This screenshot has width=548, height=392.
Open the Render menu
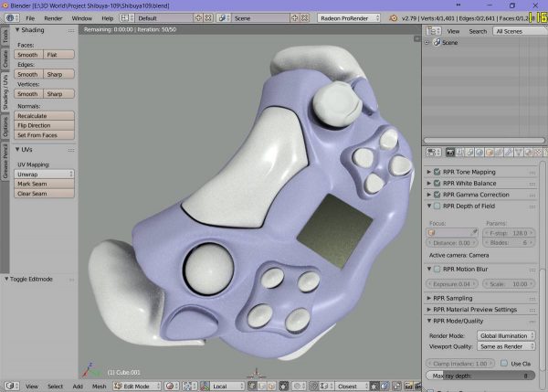point(53,17)
